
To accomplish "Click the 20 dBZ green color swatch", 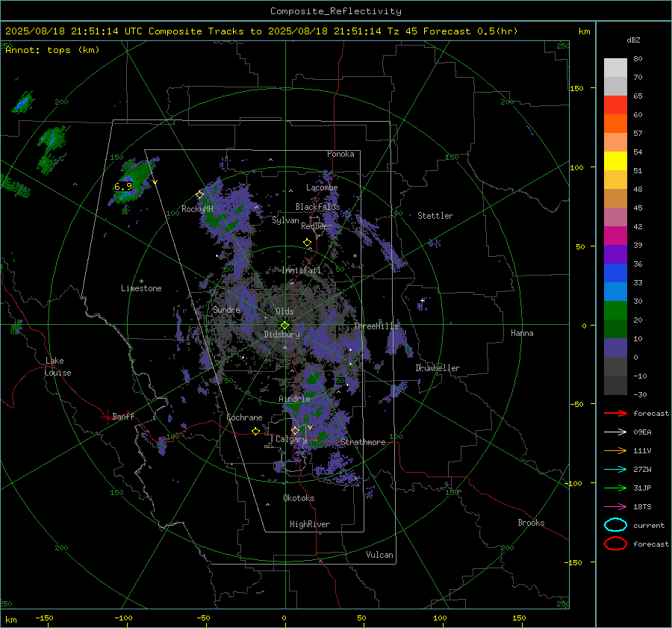I will coord(615,311).
